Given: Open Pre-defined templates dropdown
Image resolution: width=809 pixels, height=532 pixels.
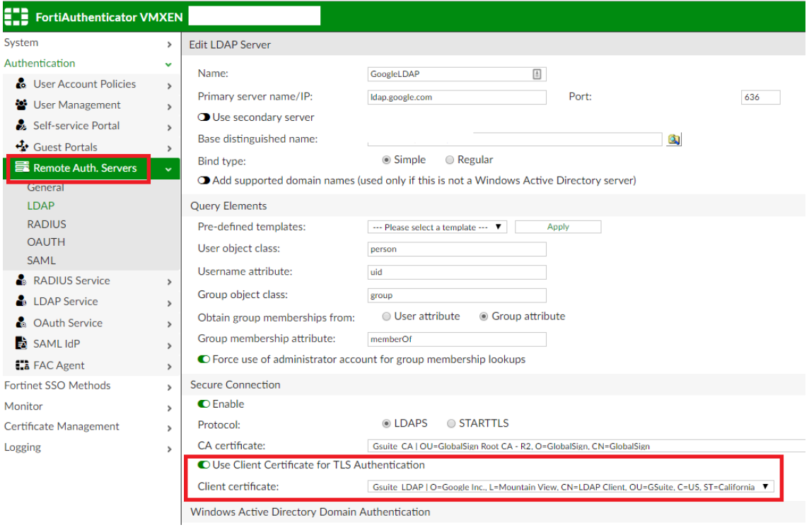Looking at the screenshot, I should [437, 227].
